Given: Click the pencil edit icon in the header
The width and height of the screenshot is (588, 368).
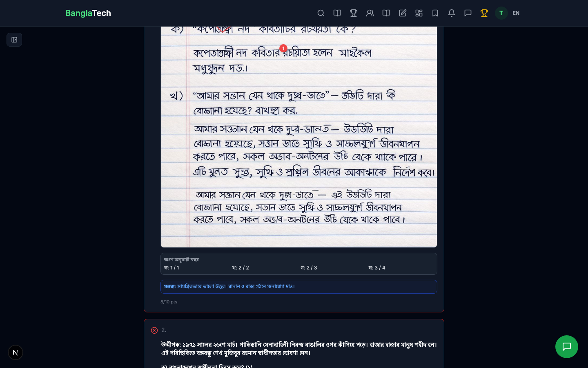Looking at the screenshot, I should [x=403, y=13].
